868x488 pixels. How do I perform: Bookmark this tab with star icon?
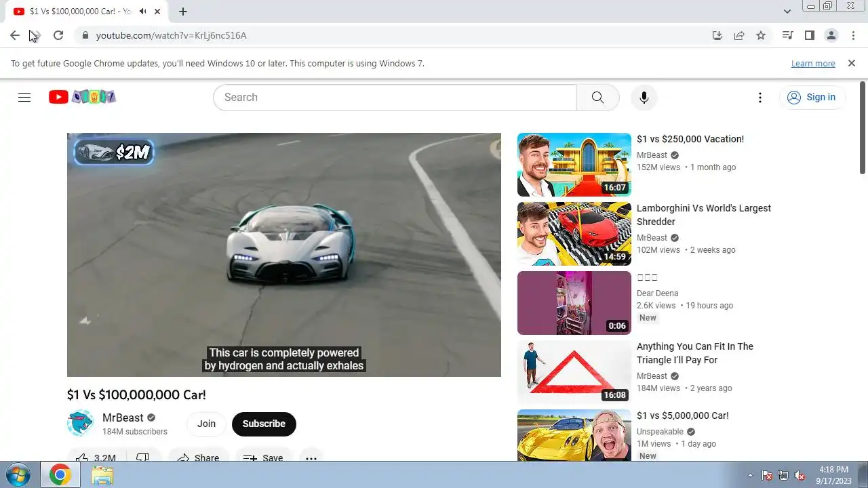point(761,35)
